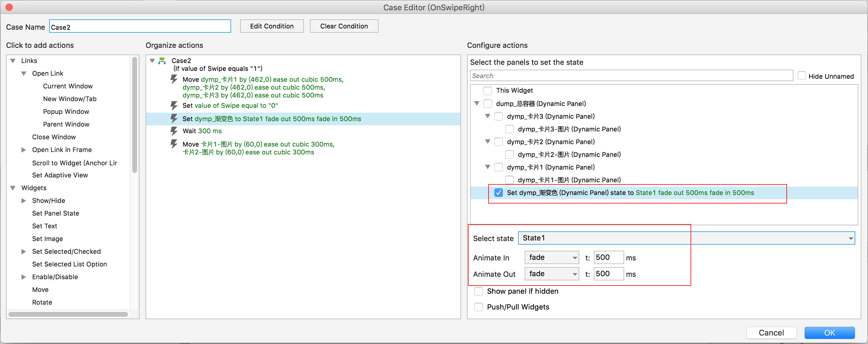Open Animate In fade dropdown
This screenshot has height=344, width=868.
point(552,257)
